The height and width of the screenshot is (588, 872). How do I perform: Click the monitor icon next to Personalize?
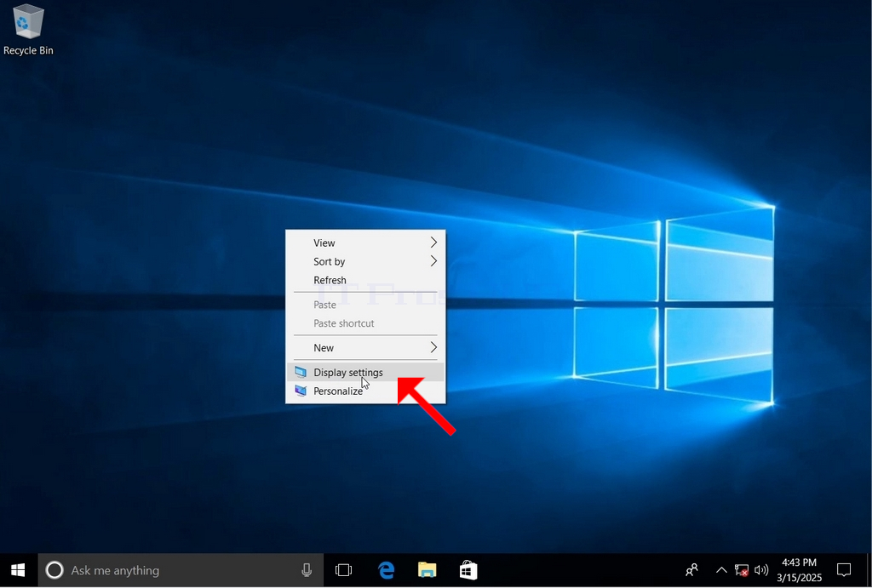(301, 391)
